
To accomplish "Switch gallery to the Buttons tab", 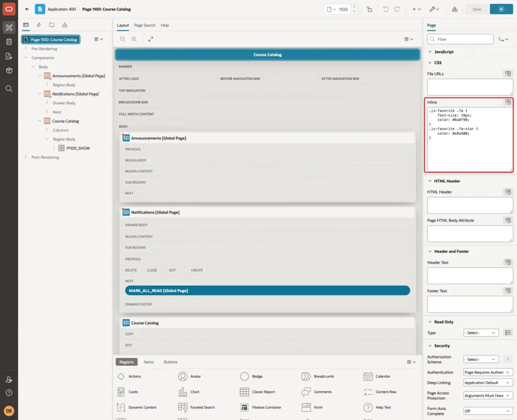I will (171, 361).
